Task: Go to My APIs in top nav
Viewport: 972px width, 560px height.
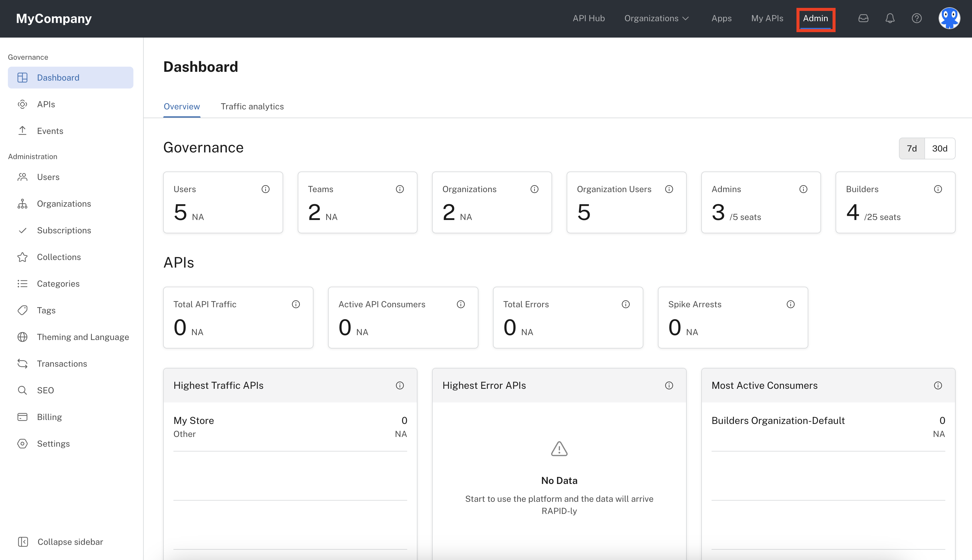Action: click(767, 18)
